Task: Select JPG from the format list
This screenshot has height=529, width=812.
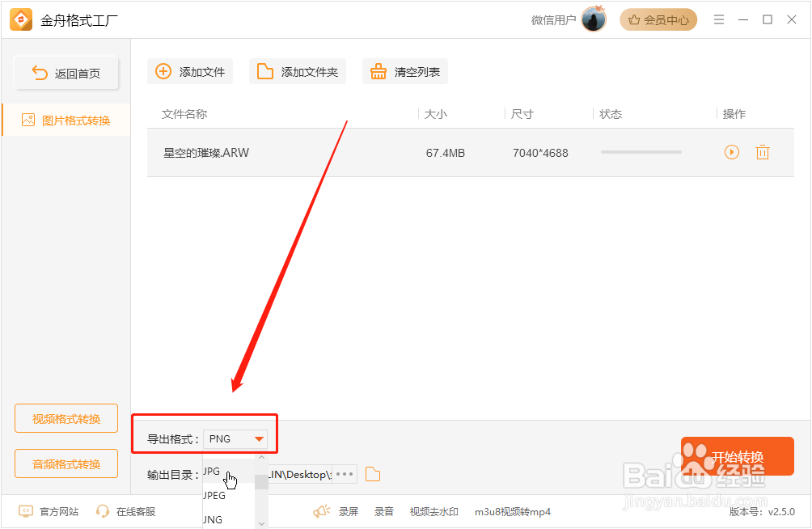Action: (x=211, y=471)
